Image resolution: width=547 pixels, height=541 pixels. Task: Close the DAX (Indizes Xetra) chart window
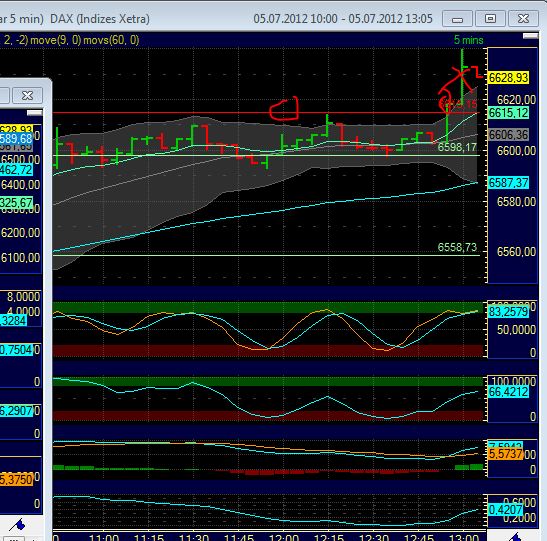[523, 18]
